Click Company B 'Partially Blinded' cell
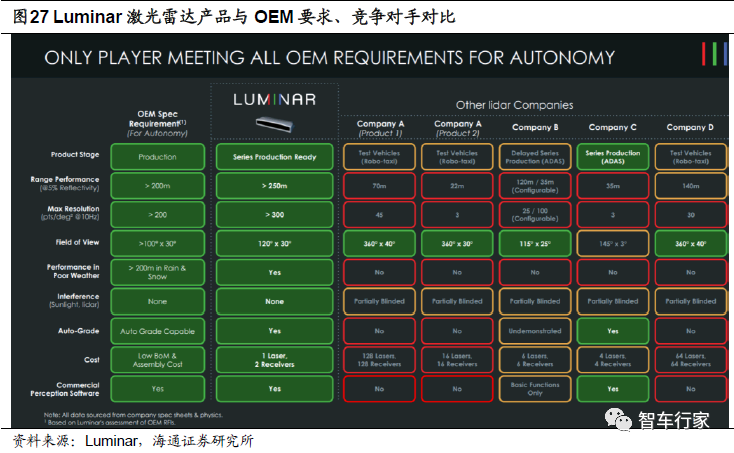This screenshot has width=734, height=453. point(535,301)
